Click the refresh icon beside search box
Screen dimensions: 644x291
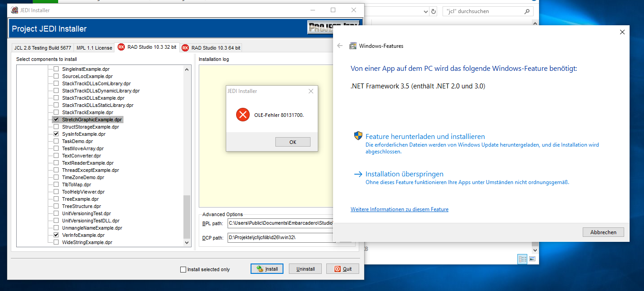click(434, 11)
